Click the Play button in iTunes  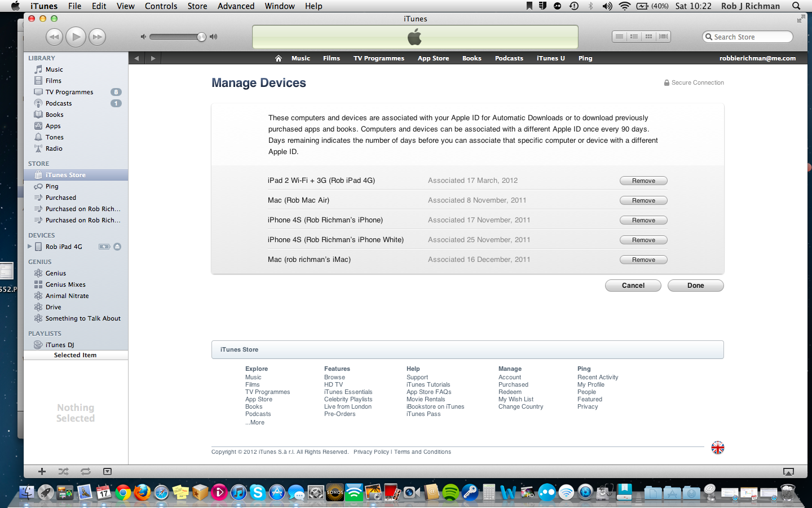(x=76, y=37)
